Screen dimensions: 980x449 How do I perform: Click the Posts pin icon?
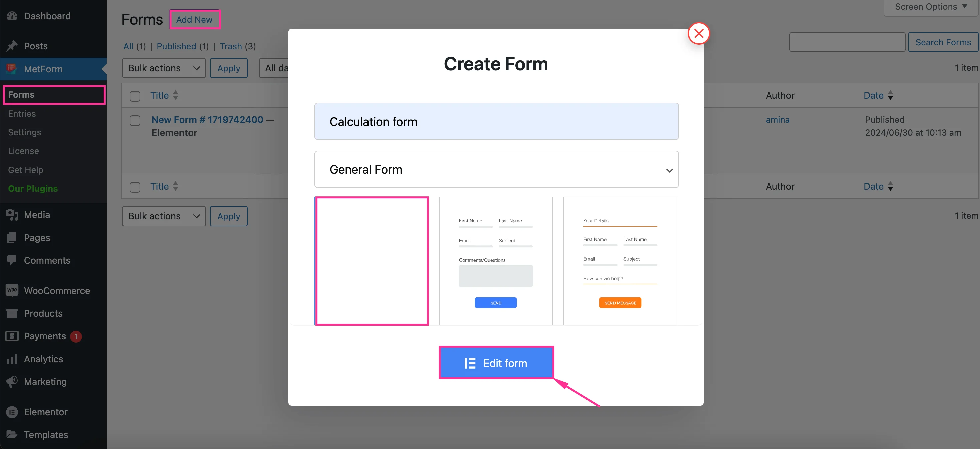point(12,46)
